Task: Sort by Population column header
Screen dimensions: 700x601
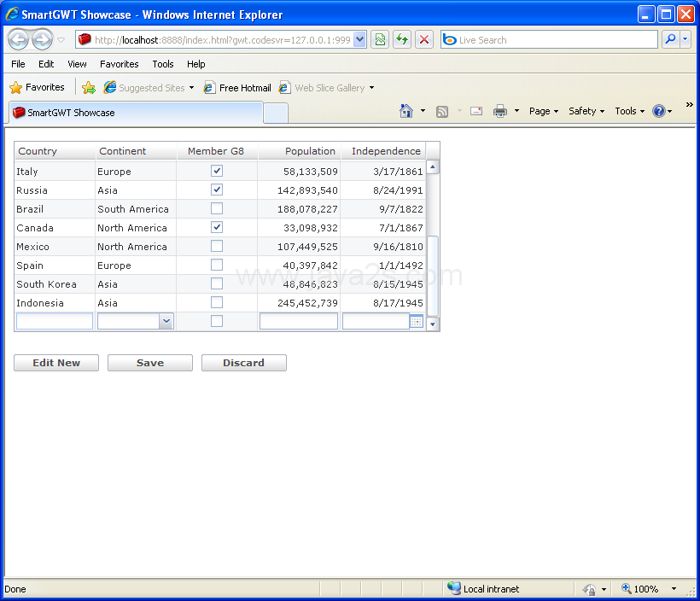Action: point(299,151)
